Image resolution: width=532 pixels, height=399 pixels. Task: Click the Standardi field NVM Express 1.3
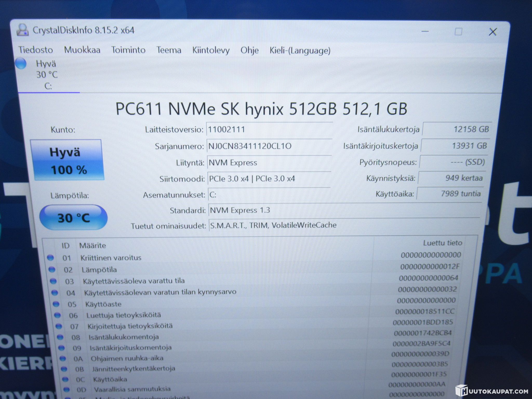(x=345, y=210)
